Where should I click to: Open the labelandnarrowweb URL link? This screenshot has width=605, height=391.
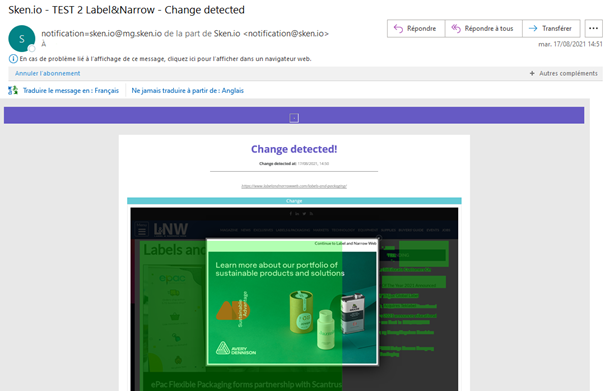[x=294, y=186]
